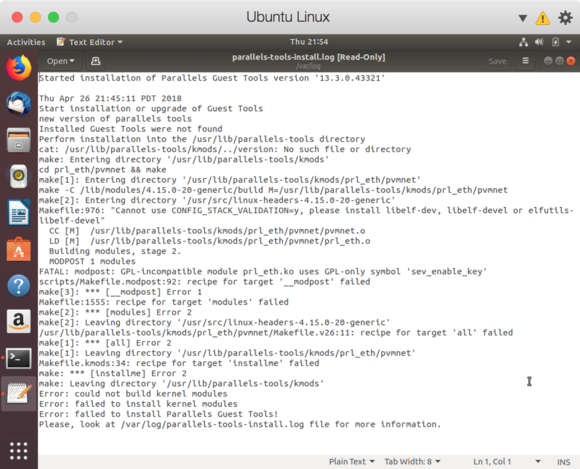Expand the Text Editor application menu
Image resolution: width=580 pixels, height=469 pixels.
[x=90, y=42]
